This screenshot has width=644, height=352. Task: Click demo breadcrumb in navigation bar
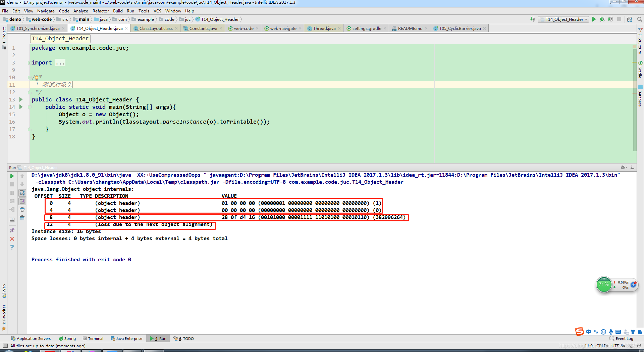pos(12,19)
